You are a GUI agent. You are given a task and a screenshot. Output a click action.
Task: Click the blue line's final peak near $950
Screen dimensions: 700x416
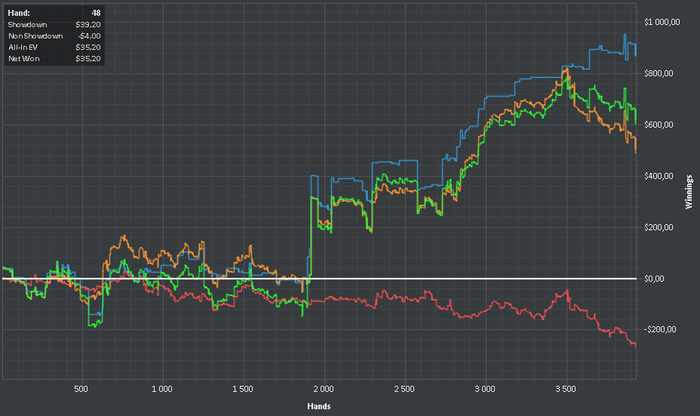pyautogui.click(x=625, y=35)
